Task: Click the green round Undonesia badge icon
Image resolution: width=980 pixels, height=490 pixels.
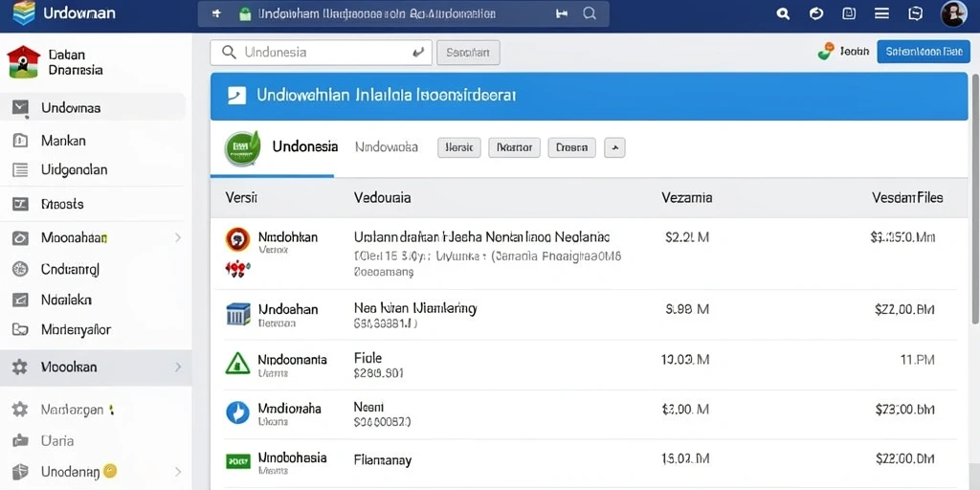Action: coord(242,148)
